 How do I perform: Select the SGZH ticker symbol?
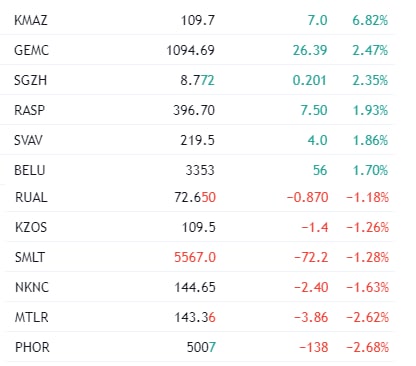click(x=30, y=80)
